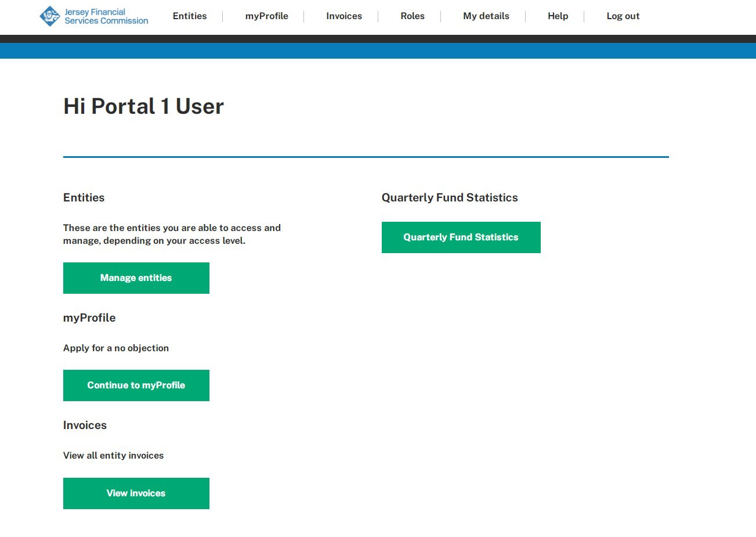Click the Jersey Financial Services Commission logo icon
This screenshot has height=537, width=756.
(x=49, y=16)
